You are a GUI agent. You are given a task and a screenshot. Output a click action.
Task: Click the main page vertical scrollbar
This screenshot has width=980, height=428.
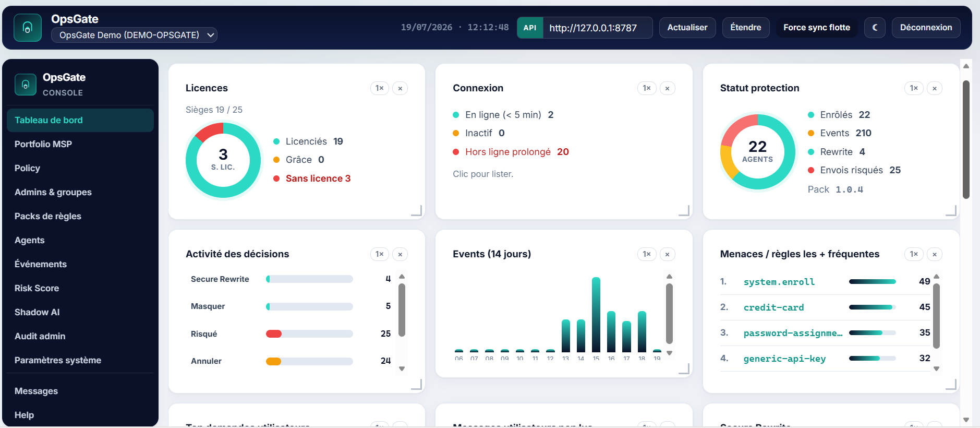(x=966, y=139)
